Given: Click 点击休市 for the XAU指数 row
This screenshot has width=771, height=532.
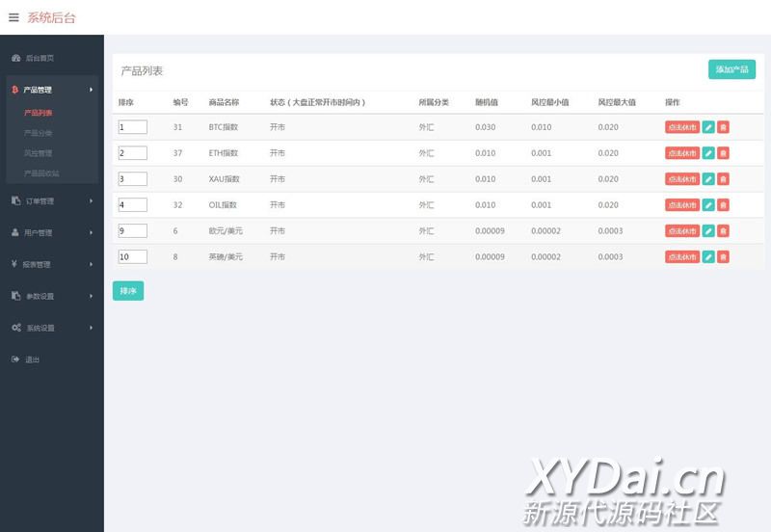Looking at the screenshot, I should (682, 179).
